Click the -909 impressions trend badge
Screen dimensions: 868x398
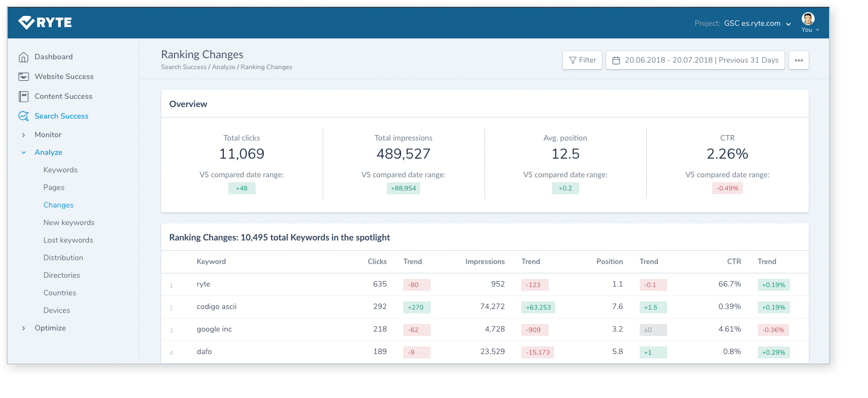[x=535, y=330]
